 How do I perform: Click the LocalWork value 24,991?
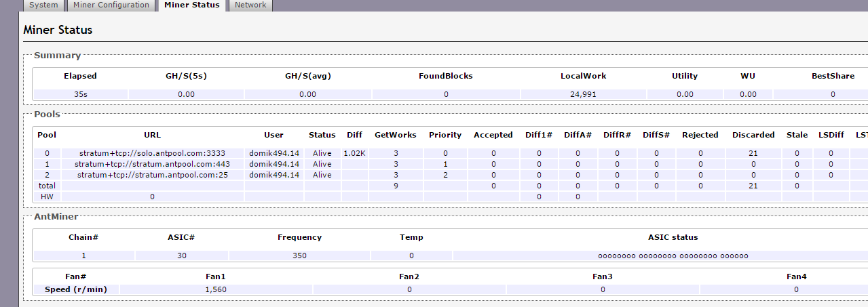click(583, 94)
